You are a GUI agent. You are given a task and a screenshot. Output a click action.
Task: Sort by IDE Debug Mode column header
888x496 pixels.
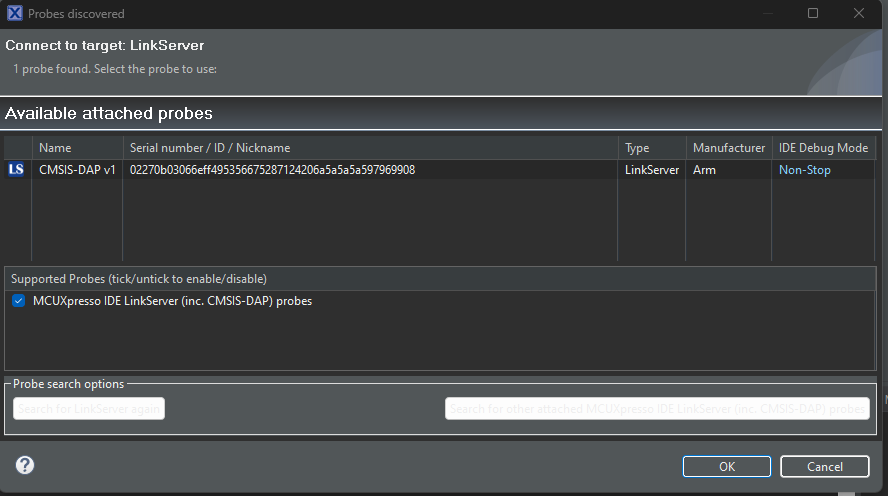[823, 148]
